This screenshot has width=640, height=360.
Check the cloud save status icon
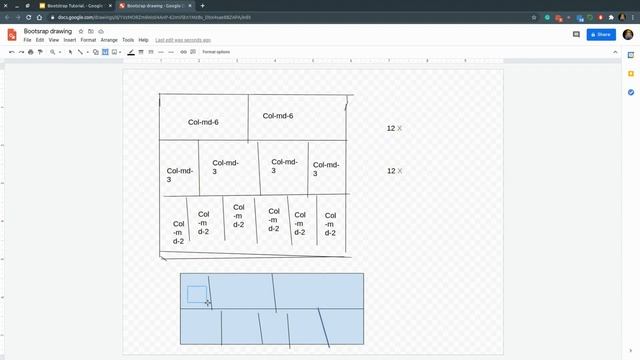click(101, 31)
